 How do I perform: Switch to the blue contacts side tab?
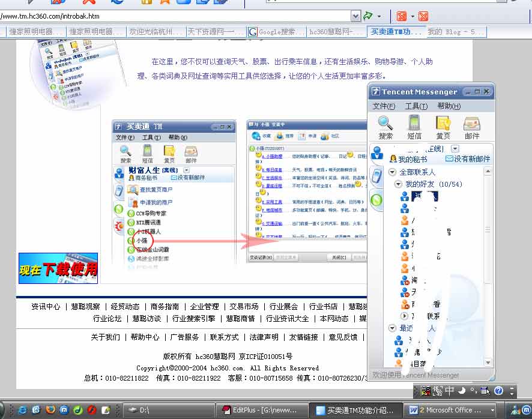tap(376, 152)
